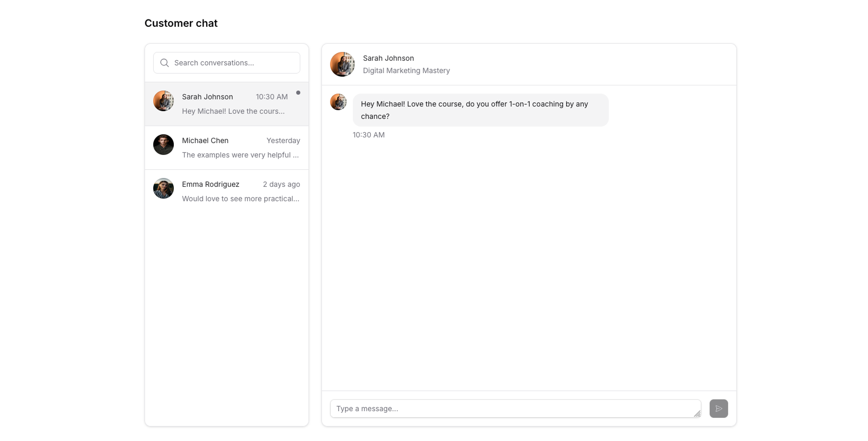Click Sarah Johnson's avatar in conversation list
This screenshot has height=441, width=868.
point(164,101)
